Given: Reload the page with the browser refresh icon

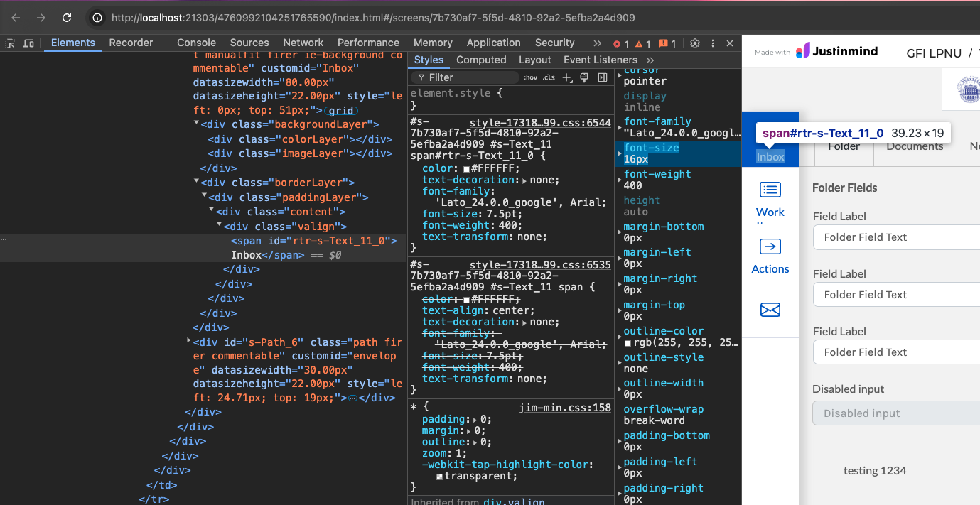Looking at the screenshot, I should coord(67,18).
